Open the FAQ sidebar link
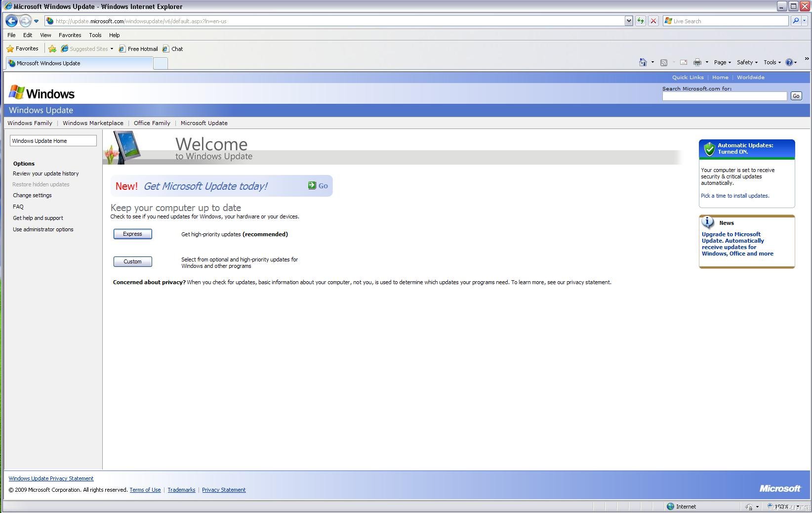Screen dimensions: 812x513 [x=18, y=207]
